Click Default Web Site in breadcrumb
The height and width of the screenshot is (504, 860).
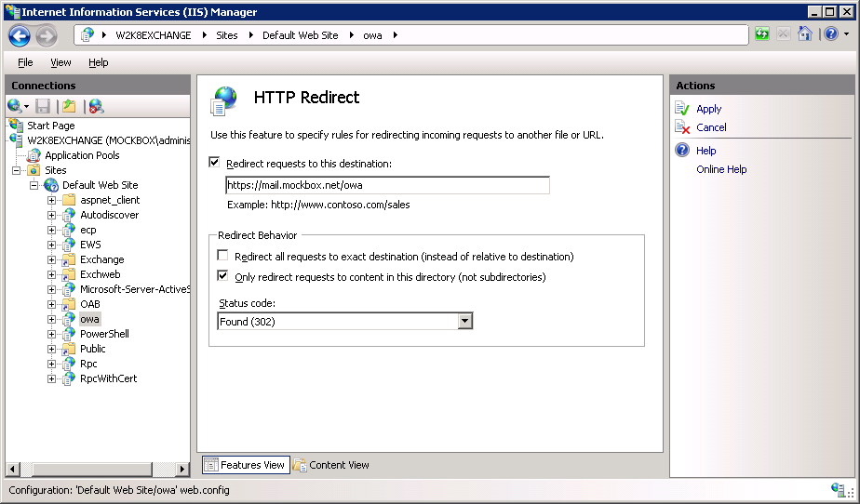coord(300,35)
